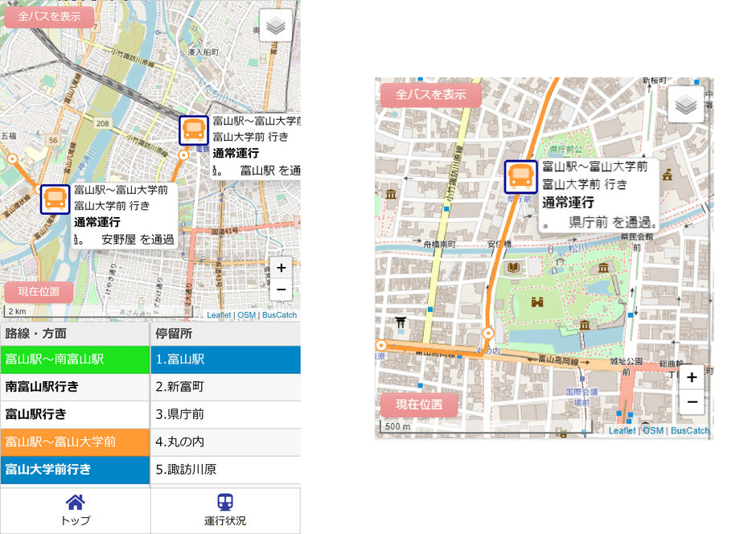The width and height of the screenshot is (756, 534).
Task: Open the BusCatch link on right map
Action: coord(690,431)
